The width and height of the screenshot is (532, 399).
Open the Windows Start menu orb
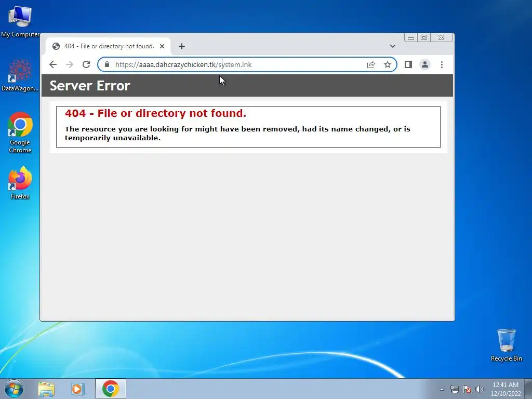14,389
